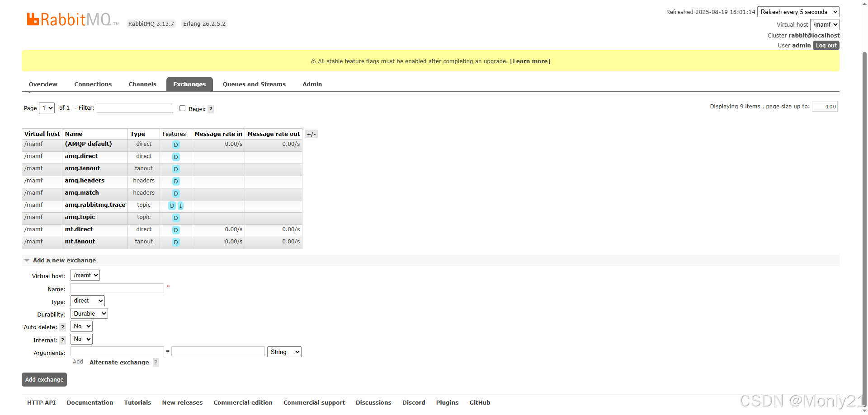Toggle table columns with +/- button
Screen dimensions: 868x415
[x=311, y=134]
